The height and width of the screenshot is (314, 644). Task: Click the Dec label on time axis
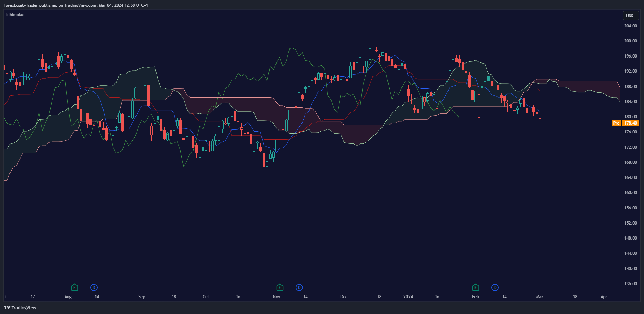pyautogui.click(x=344, y=297)
